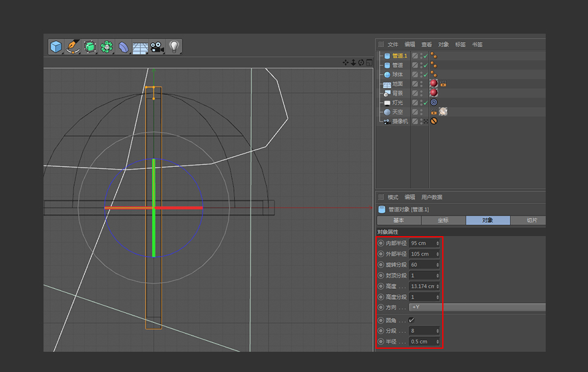
Task: Select the 灯光 object in the list
Action: (396, 102)
